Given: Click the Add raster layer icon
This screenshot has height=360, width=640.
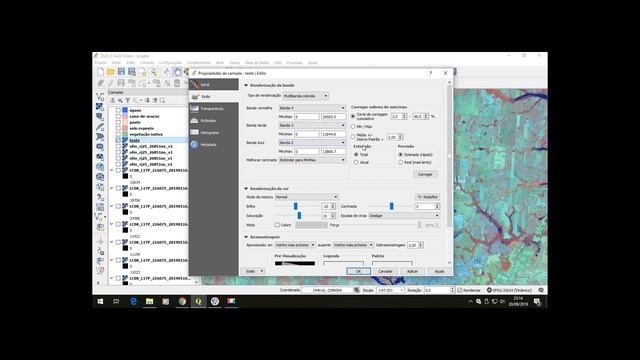Looking at the screenshot, I should (x=100, y=107).
